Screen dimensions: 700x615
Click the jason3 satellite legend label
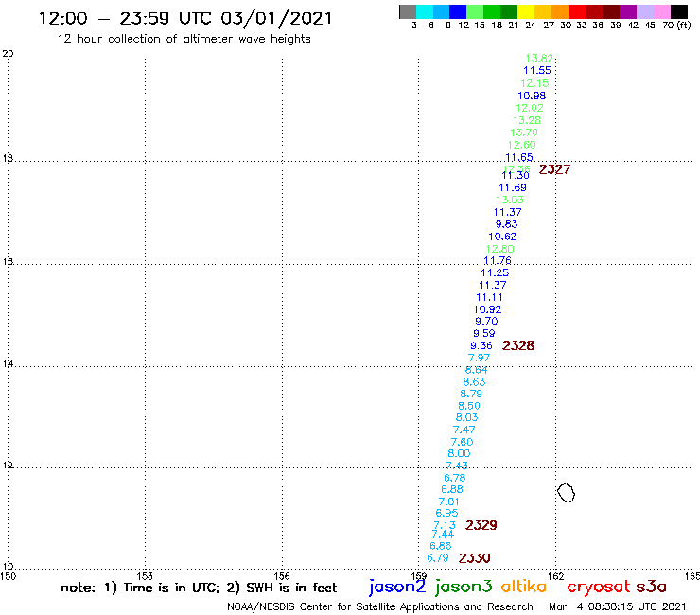(x=464, y=587)
